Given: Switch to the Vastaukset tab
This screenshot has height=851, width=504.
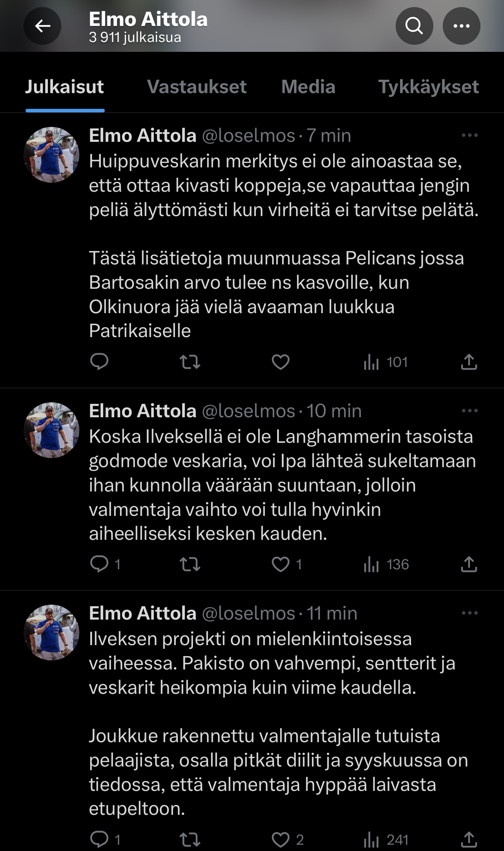Looking at the screenshot, I should tap(197, 87).
